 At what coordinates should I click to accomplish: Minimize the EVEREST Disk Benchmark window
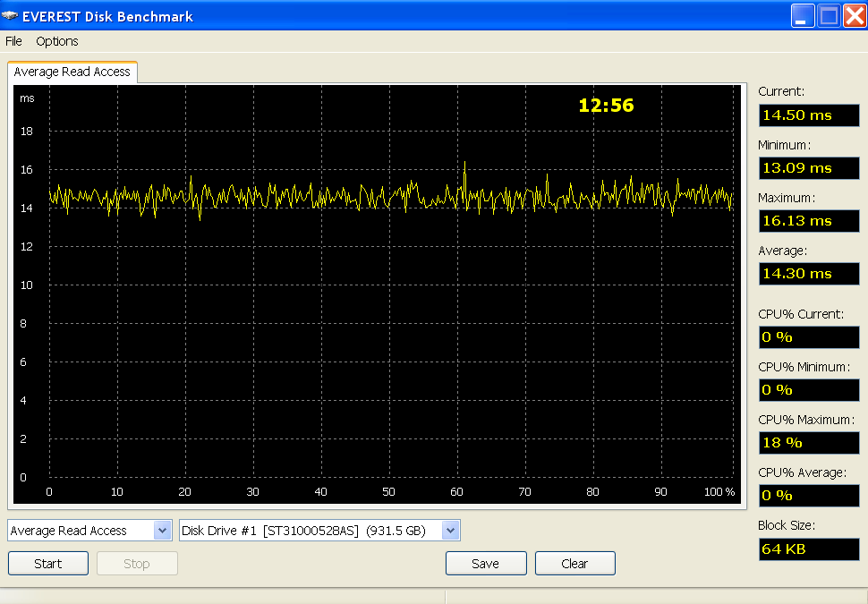pos(803,15)
